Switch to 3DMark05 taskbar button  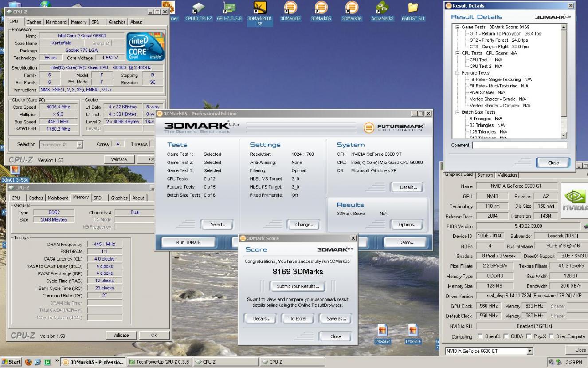point(93,362)
